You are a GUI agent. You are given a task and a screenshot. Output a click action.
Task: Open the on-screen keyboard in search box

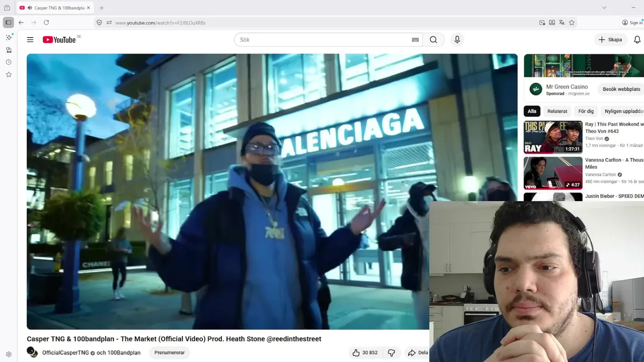415,40
